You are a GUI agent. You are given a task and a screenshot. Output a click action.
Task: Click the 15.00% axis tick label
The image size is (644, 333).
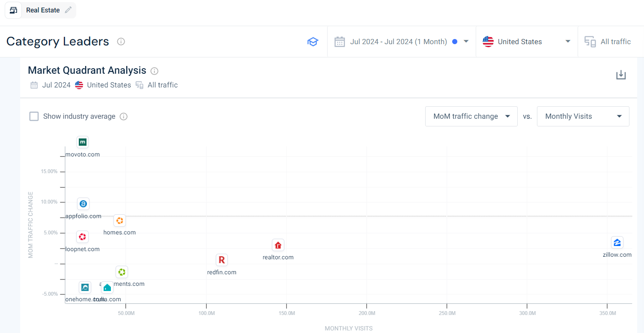click(x=49, y=171)
